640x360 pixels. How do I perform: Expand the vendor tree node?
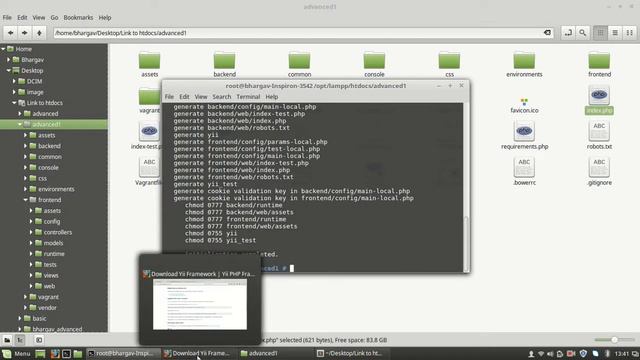click(25, 308)
